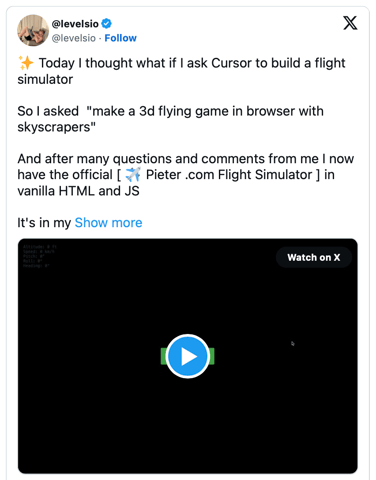Expand tweet with Show more

(x=108, y=222)
